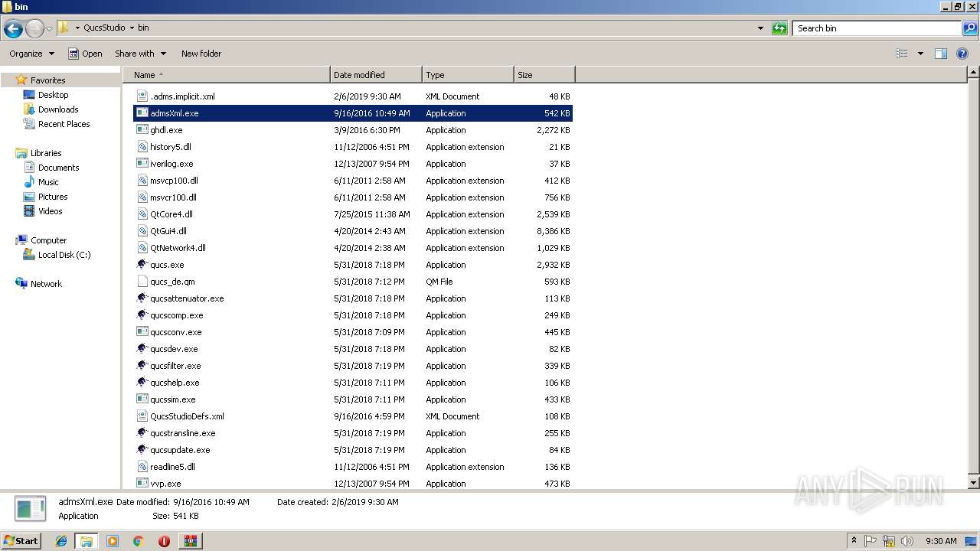The height and width of the screenshot is (551, 980).
Task: Select the history5.dll file icon
Action: click(x=142, y=147)
